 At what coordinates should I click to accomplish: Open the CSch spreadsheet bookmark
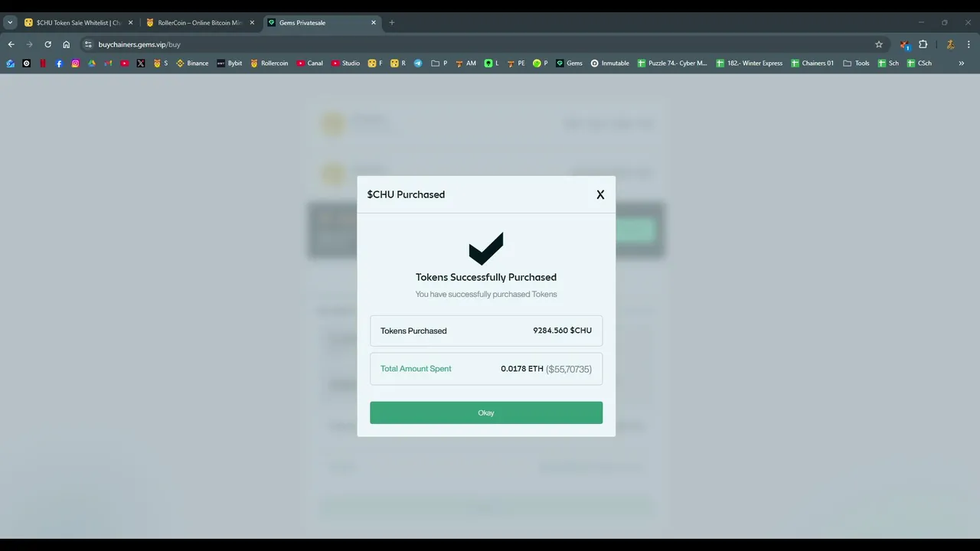pos(919,64)
